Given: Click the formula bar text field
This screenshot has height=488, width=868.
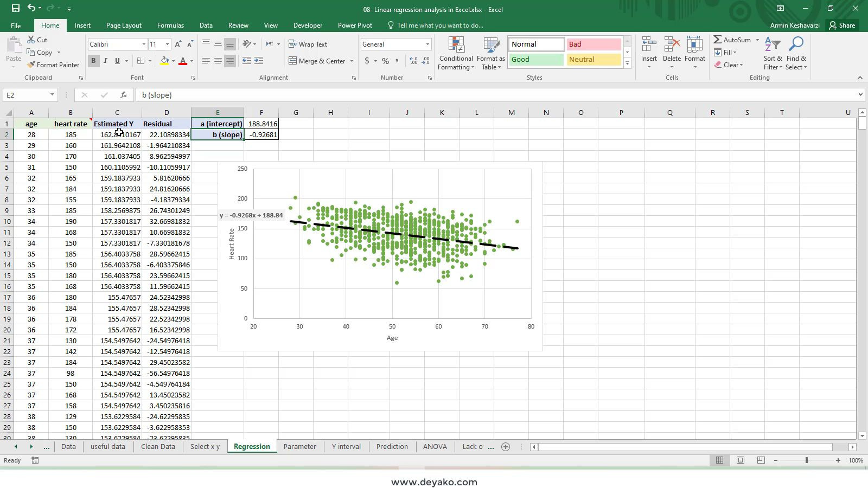Looking at the screenshot, I should coord(488,95).
